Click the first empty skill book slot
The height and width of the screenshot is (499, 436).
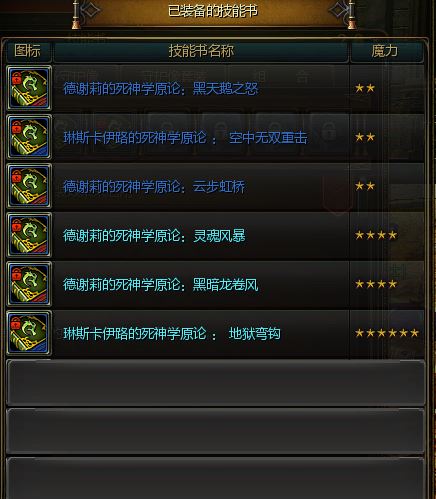pyautogui.click(x=216, y=383)
